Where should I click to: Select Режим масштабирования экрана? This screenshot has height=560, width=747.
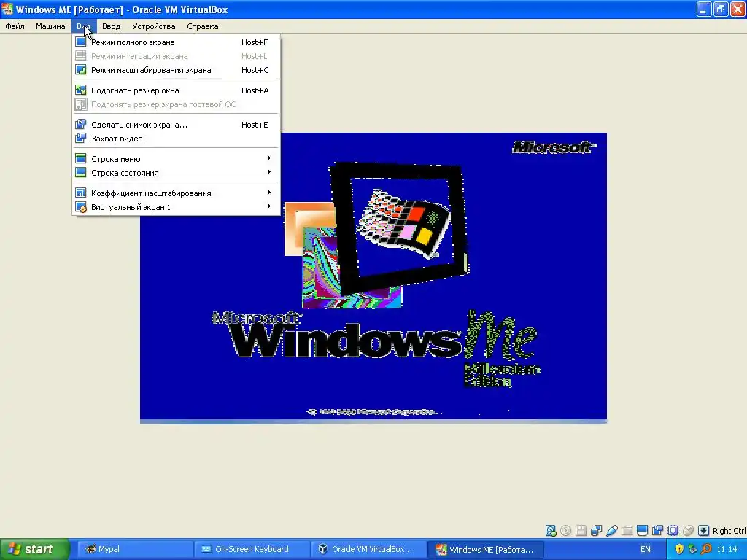(x=176, y=70)
